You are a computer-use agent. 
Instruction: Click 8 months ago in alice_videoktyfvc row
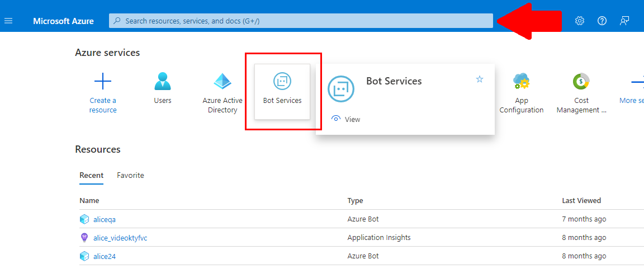click(x=584, y=238)
